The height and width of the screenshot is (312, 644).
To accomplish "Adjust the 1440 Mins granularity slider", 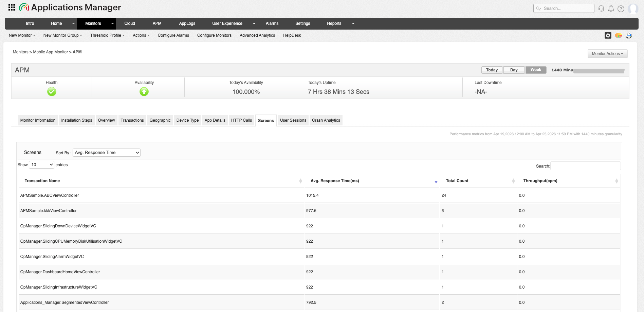I will tap(599, 71).
